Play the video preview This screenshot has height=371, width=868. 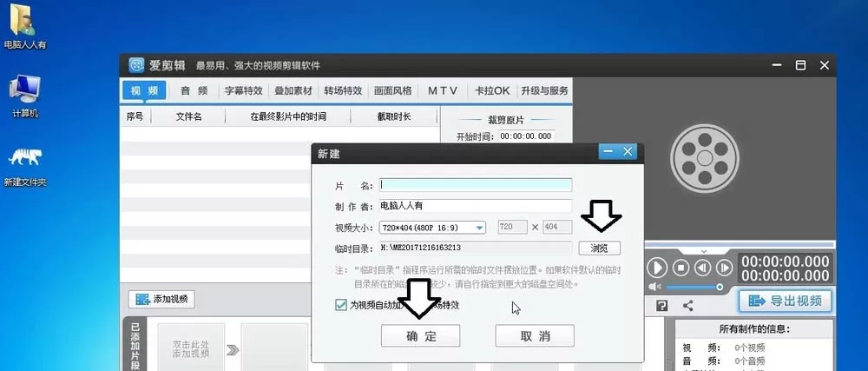click(x=657, y=268)
